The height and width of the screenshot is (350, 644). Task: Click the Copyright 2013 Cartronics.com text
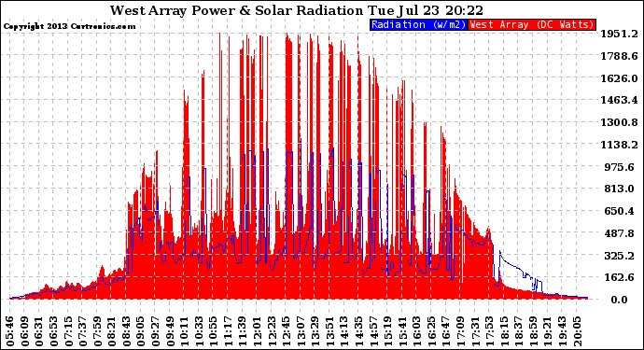coord(69,26)
